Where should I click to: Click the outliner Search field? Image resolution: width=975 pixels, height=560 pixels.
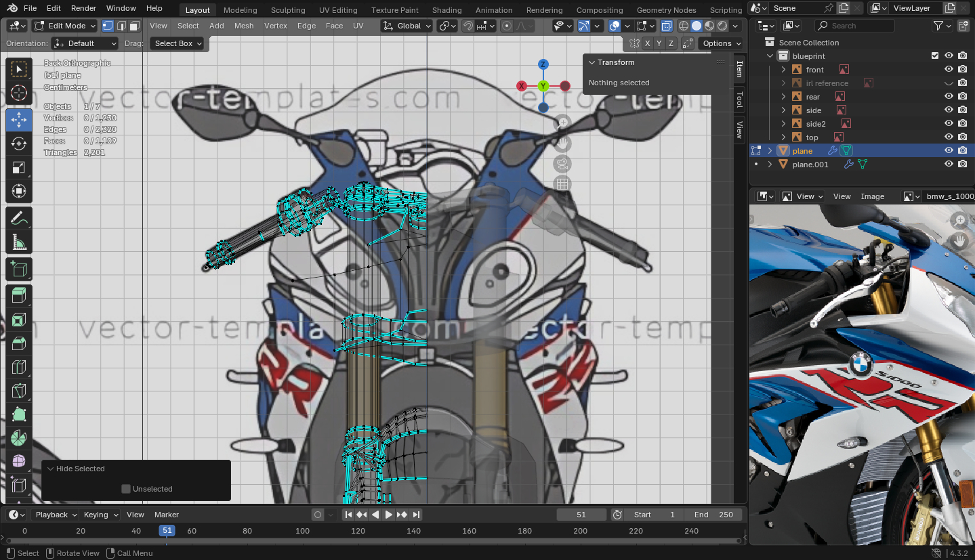854,26
